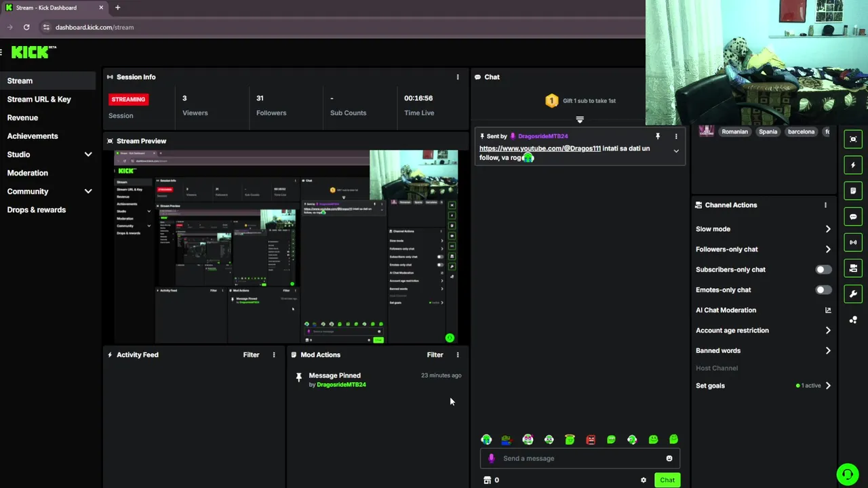Click the Send a message field
This screenshot has height=488, width=868.
point(580,458)
